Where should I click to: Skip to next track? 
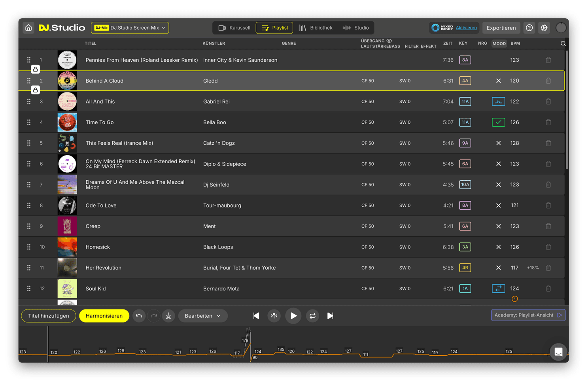[x=330, y=316]
